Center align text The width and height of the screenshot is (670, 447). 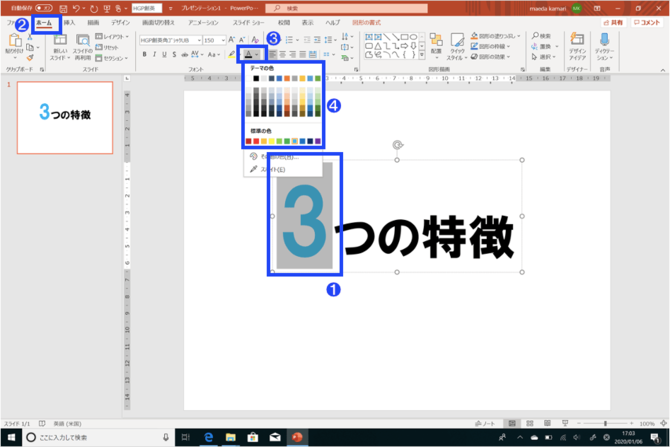282,54
